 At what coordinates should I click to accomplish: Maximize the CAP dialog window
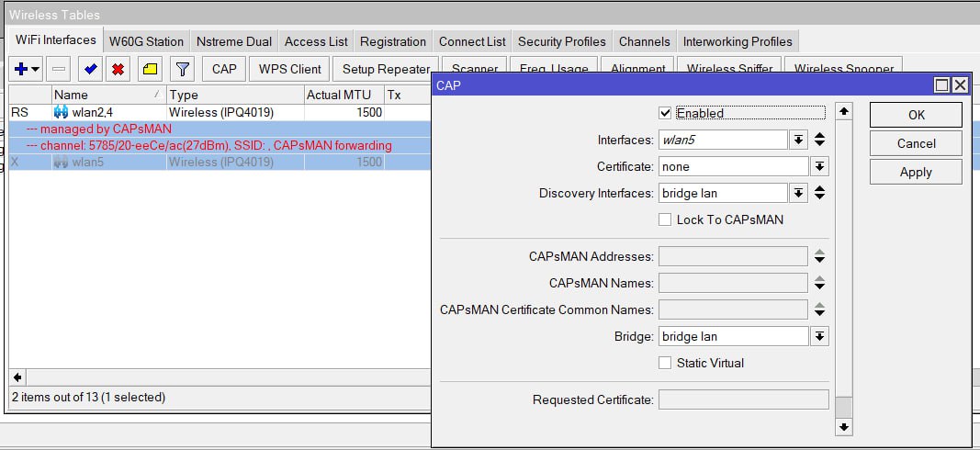coord(941,85)
